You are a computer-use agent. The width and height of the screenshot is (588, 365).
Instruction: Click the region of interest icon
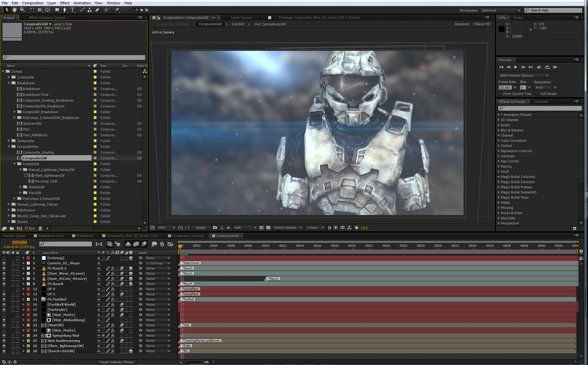coord(262,228)
